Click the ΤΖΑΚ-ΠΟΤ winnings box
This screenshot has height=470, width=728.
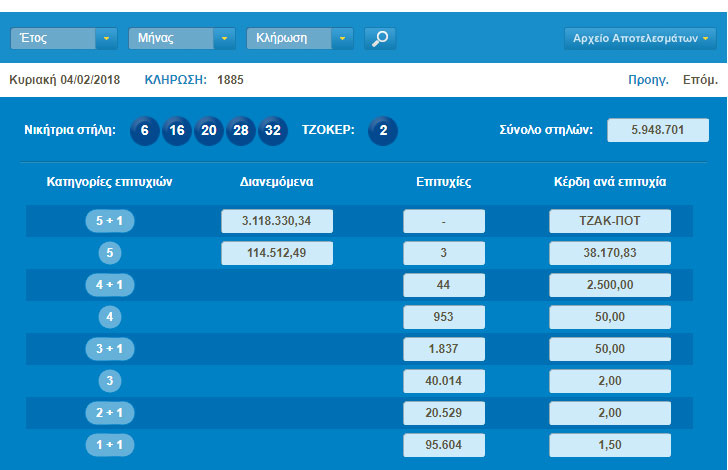pyautogui.click(x=610, y=222)
